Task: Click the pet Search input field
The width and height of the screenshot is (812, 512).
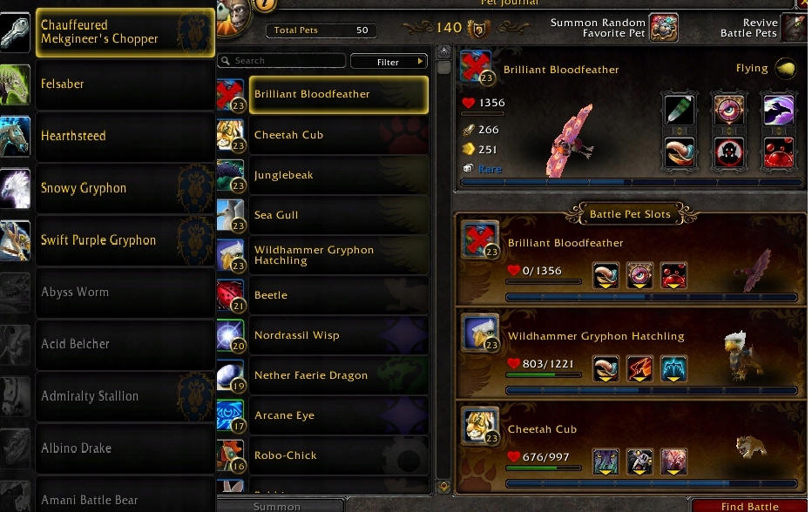Action: (281, 61)
